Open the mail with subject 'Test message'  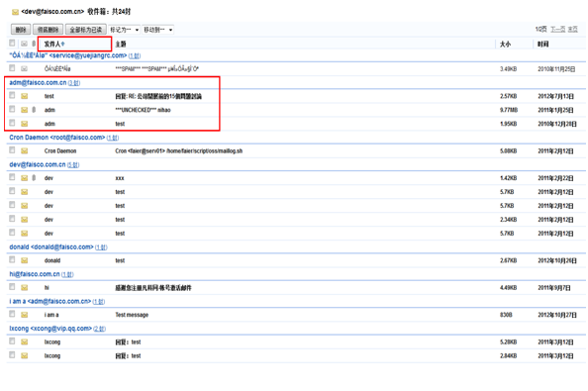[x=132, y=315]
